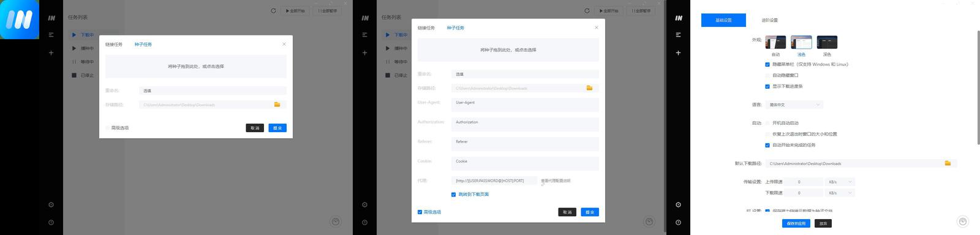Click bottom help icon in settings window sidebar
This screenshot has height=235, width=980.
(678, 222)
